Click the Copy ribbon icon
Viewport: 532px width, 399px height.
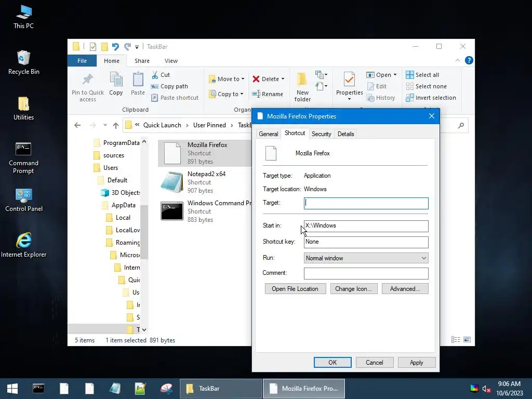click(x=116, y=79)
